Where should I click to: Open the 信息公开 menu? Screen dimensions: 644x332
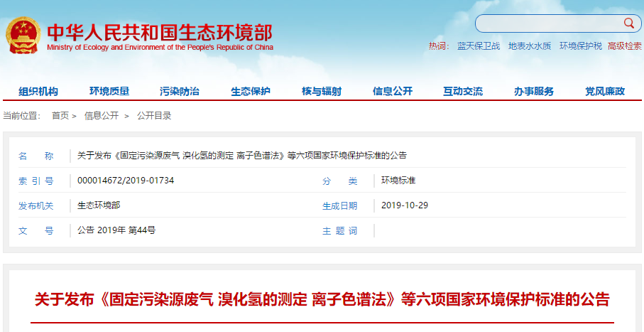(x=393, y=91)
